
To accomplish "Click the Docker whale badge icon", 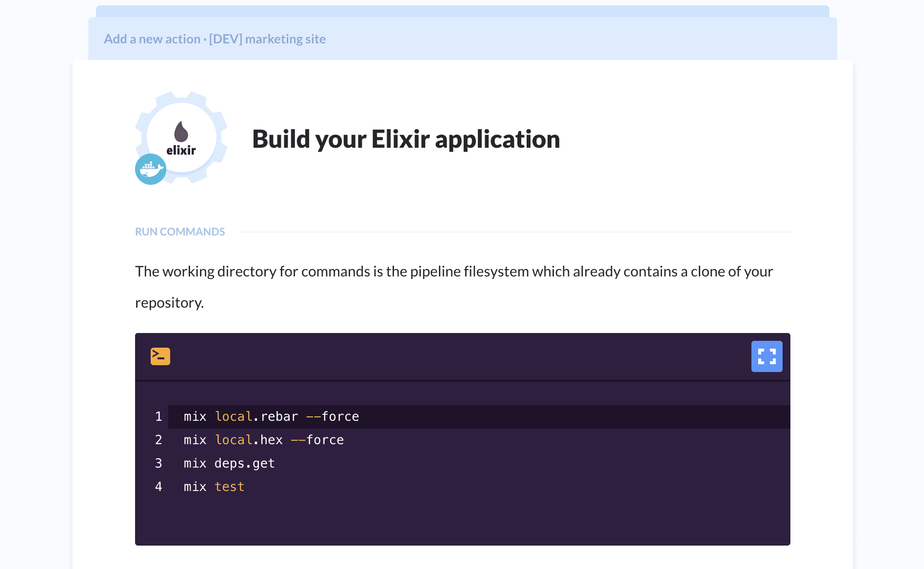I will point(151,169).
